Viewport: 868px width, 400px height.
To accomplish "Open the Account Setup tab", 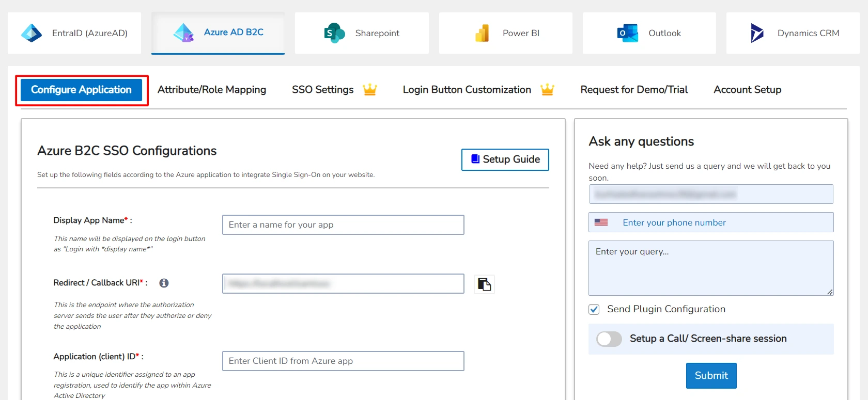I will (x=748, y=90).
